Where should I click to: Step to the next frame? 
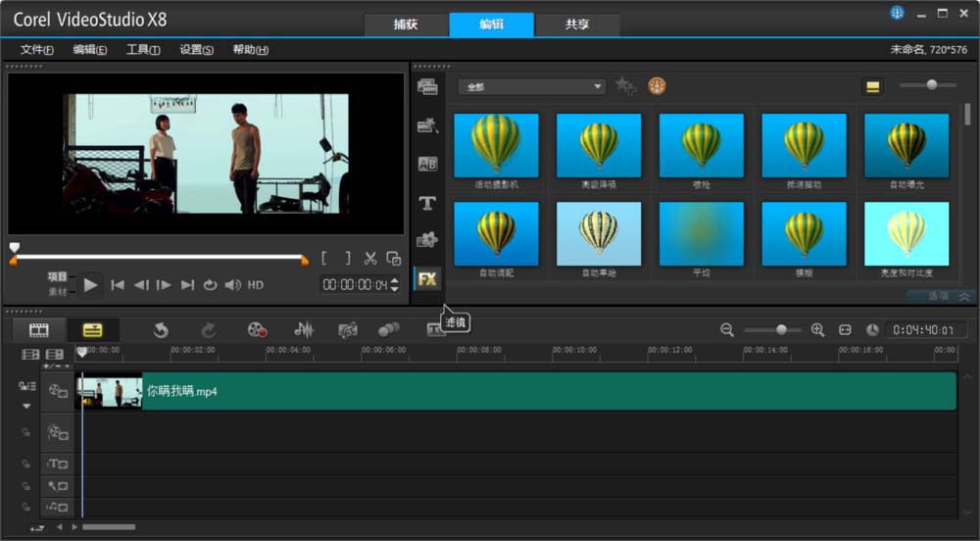pyautogui.click(x=164, y=285)
